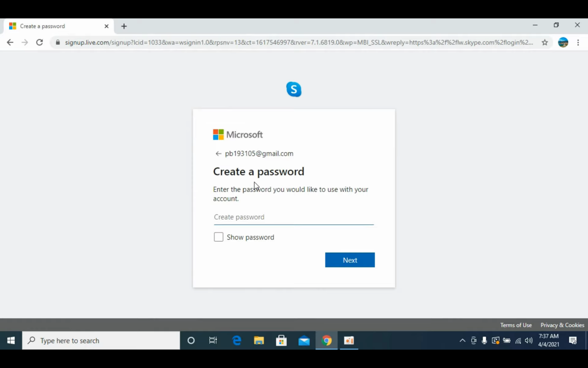
Task: Open the Action Center notifications icon
Action: [x=573, y=340]
